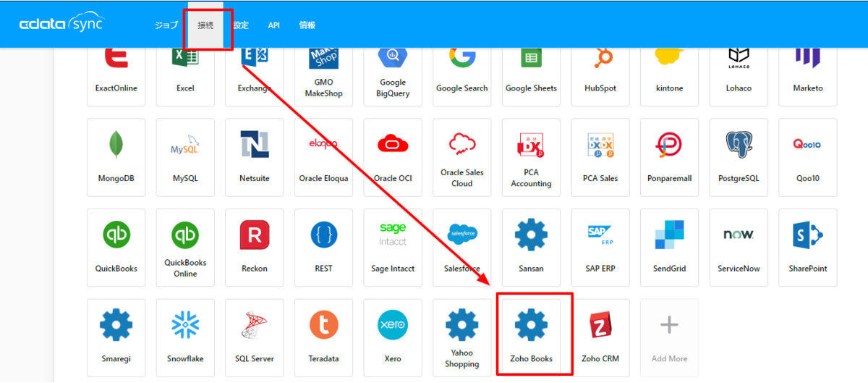
Task: Open the 接続 tab
Action: coord(207,25)
